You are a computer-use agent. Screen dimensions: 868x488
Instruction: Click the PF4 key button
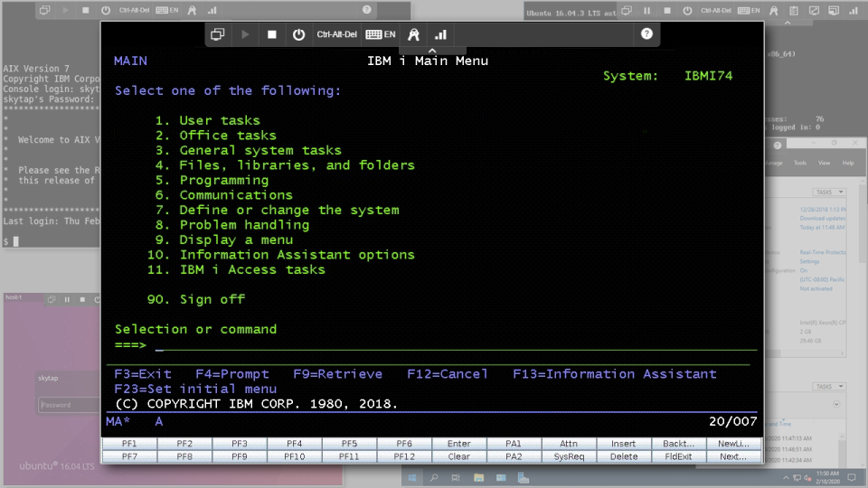coord(295,443)
